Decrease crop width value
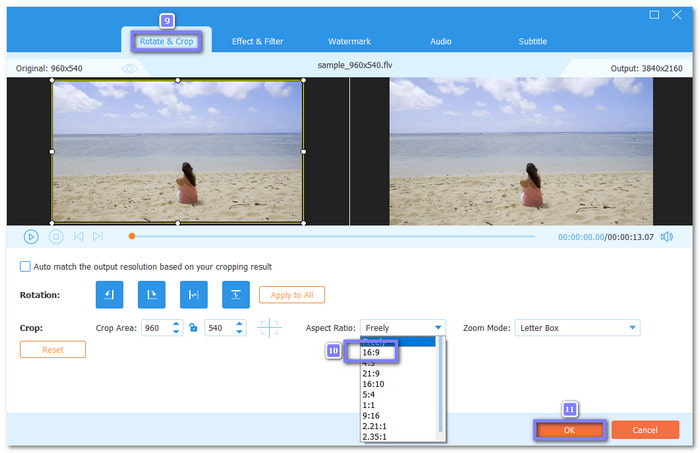The width and height of the screenshot is (700, 453). [176, 332]
